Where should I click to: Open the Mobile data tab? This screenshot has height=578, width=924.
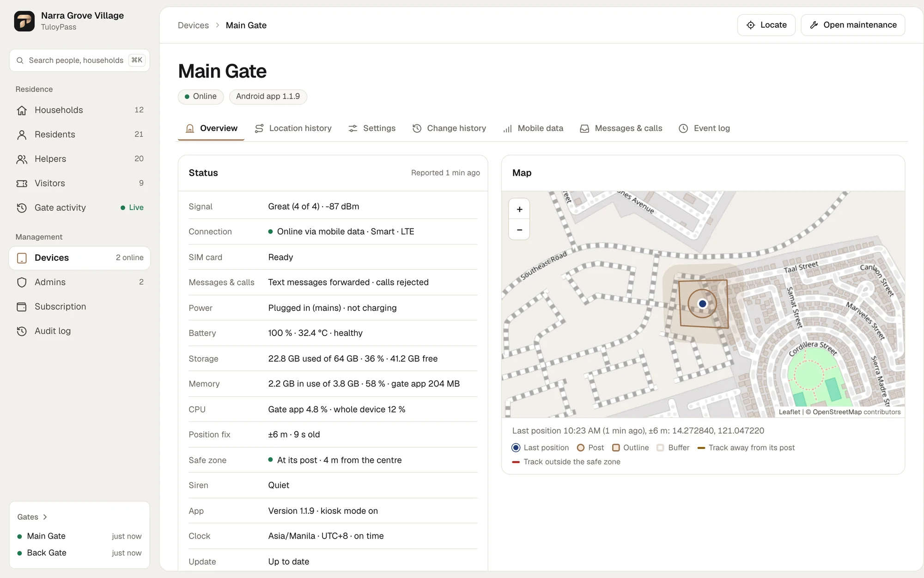point(533,129)
